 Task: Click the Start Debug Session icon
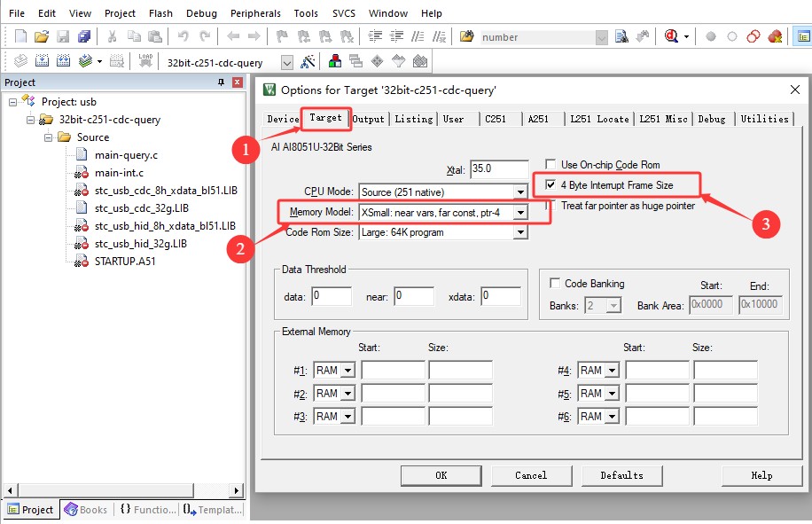(x=672, y=36)
